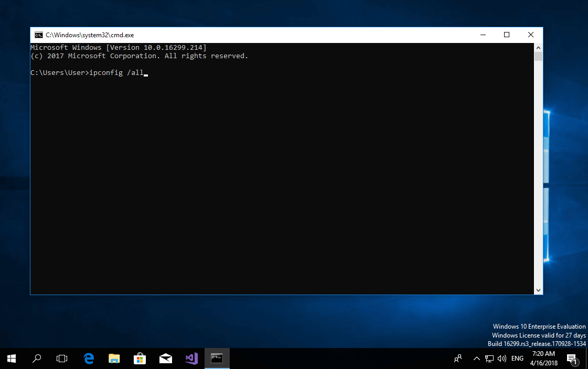Image resolution: width=588 pixels, height=369 pixels.
Task: Open taskbar search magnifier
Action: (37, 359)
